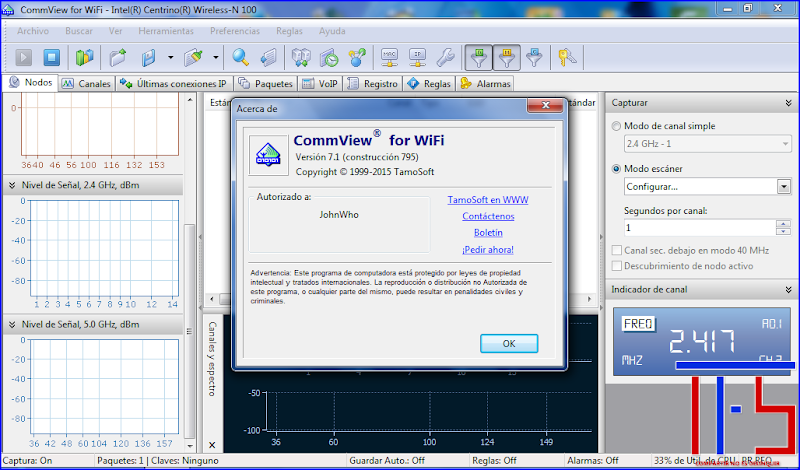Collapse the Capturar panel chevron
The width and height of the screenshot is (800, 470).
[x=789, y=103]
